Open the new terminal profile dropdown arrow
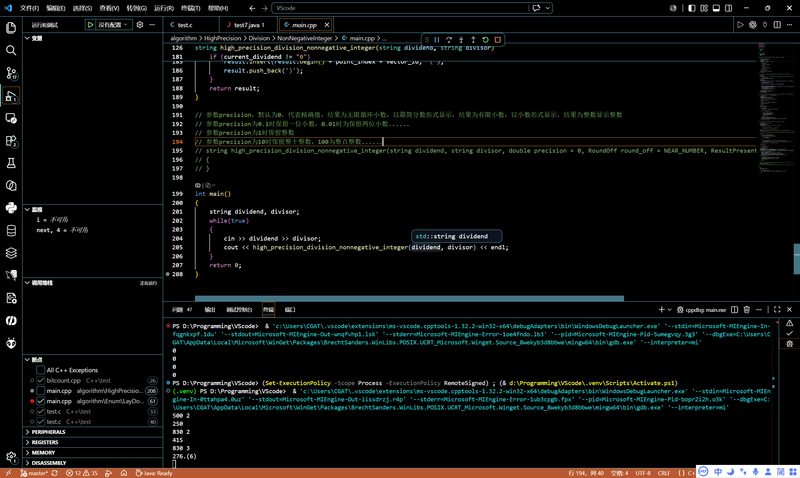 click(x=669, y=310)
